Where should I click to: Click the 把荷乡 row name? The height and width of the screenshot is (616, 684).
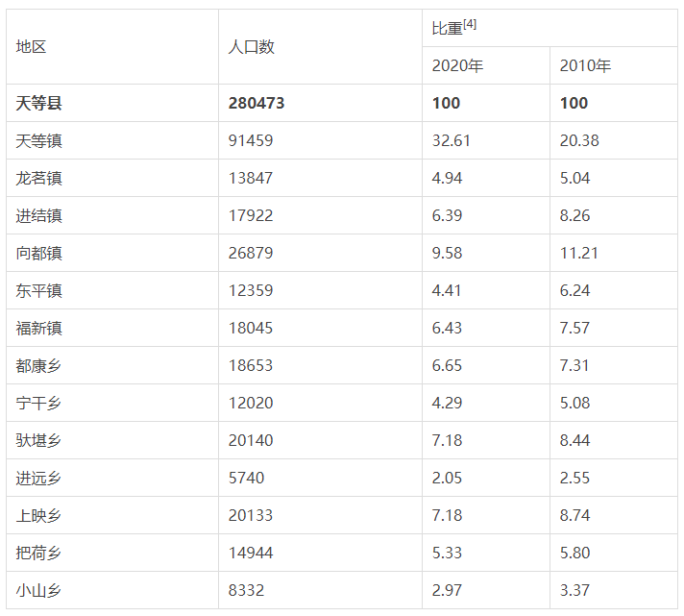click(x=38, y=554)
